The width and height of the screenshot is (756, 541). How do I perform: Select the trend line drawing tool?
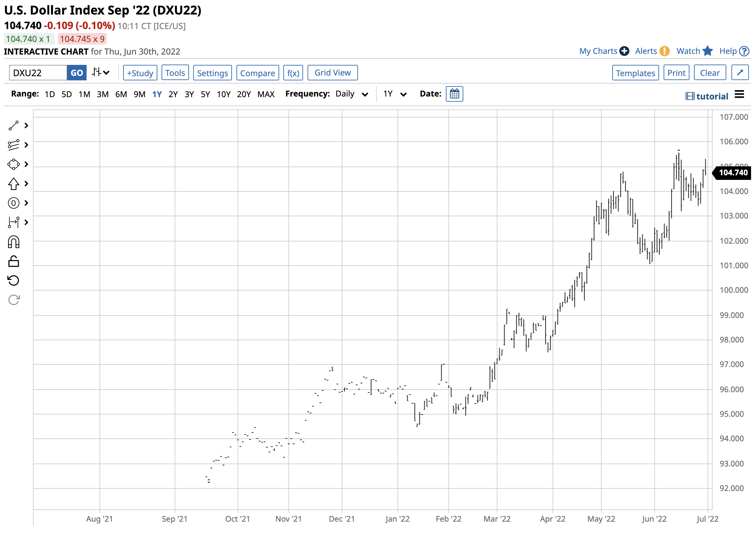[14, 126]
